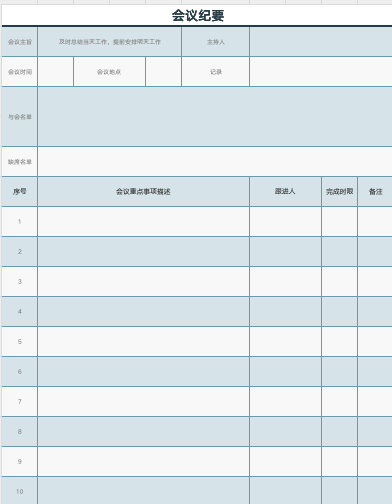Select the 会议重点事项描述 header cell
The height and width of the screenshot is (504, 392).
[143, 192]
